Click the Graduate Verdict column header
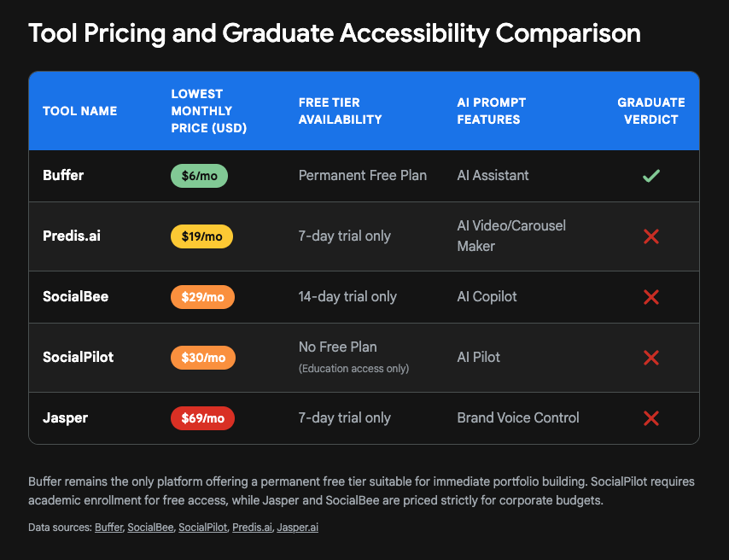Image resolution: width=729 pixels, height=560 pixels. pos(651,111)
